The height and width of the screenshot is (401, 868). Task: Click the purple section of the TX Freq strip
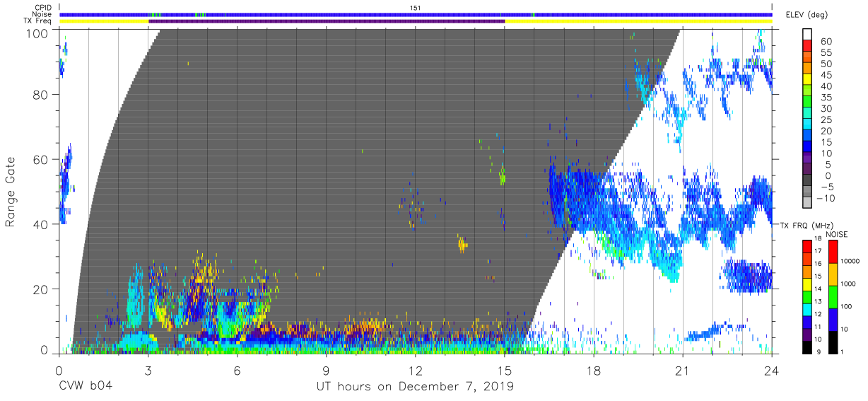(x=327, y=21)
